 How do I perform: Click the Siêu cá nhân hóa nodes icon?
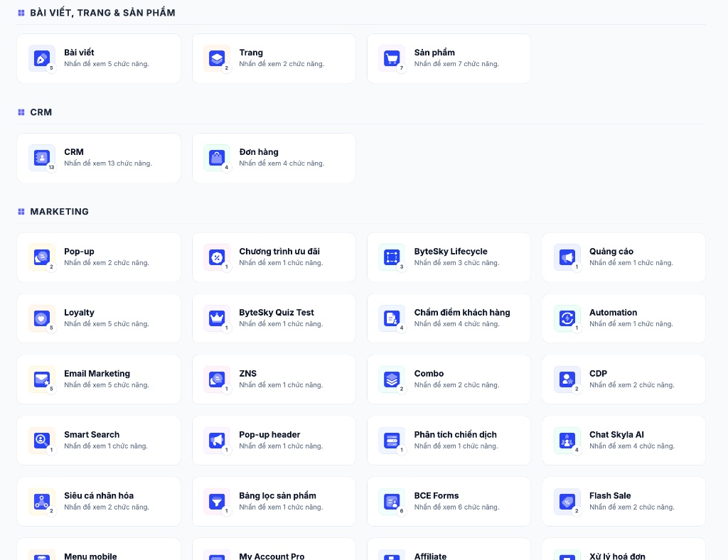(x=42, y=502)
